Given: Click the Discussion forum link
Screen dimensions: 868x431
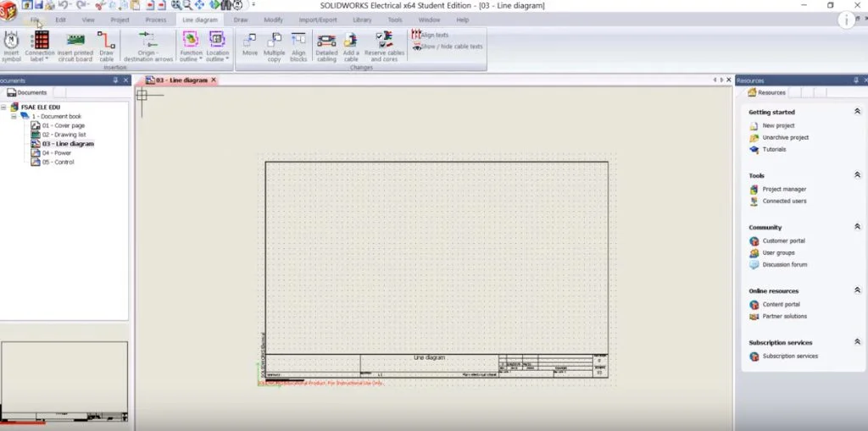Looking at the screenshot, I should 784,264.
